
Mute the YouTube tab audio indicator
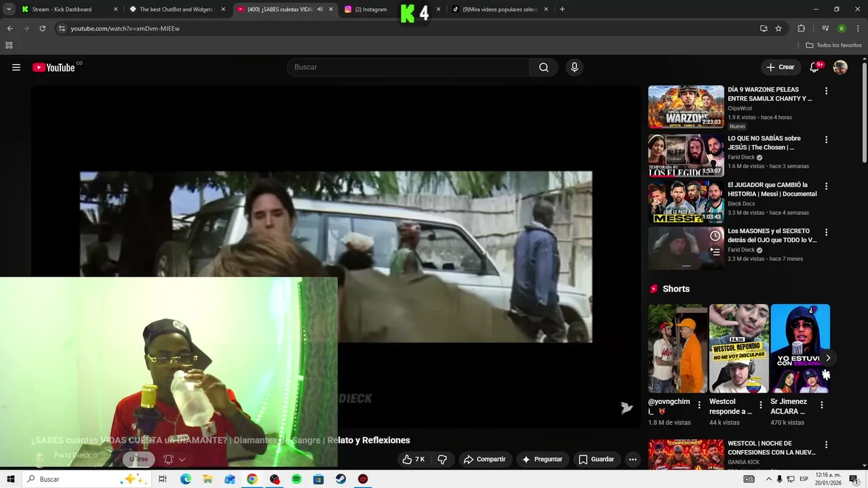coord(320,9)
